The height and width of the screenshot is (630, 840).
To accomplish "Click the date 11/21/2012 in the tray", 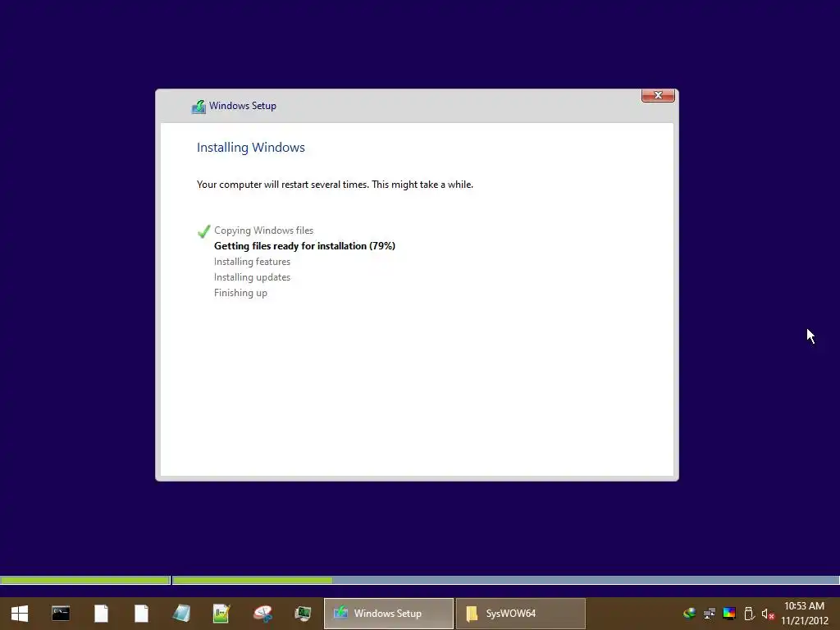I will pyautogui.click(x=805, y=621).
